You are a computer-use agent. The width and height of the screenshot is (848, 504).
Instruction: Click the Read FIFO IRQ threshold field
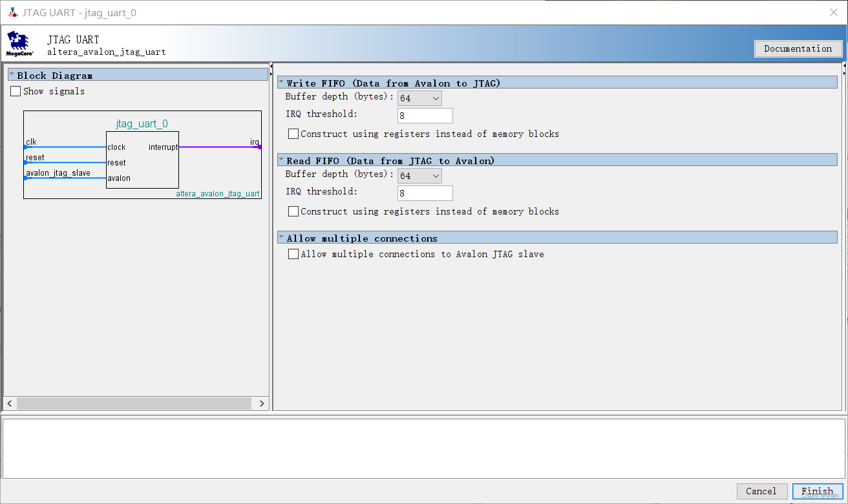coord(425,193)
